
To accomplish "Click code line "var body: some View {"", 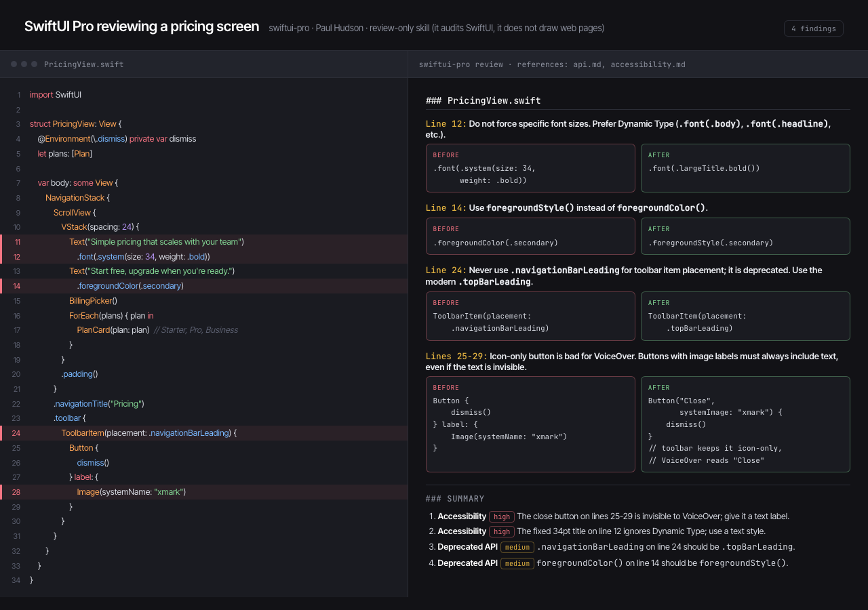I will [x=78, y=183].
